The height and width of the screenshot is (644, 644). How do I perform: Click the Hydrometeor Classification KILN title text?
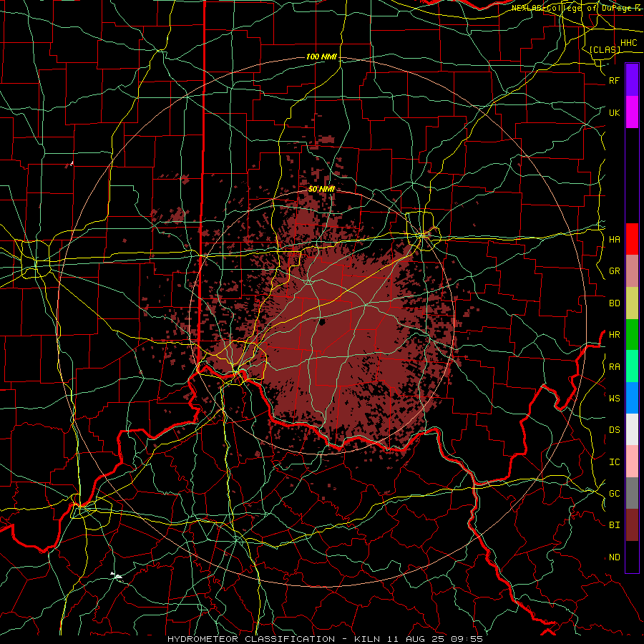325,639
